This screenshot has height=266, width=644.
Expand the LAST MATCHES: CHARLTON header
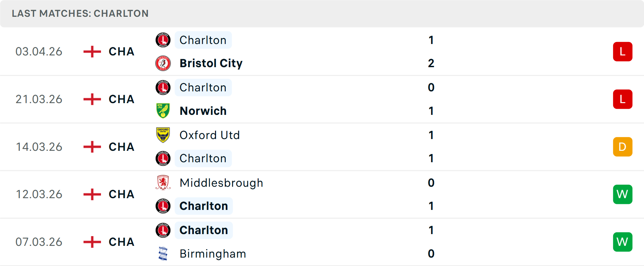click(x=80, y=13)
